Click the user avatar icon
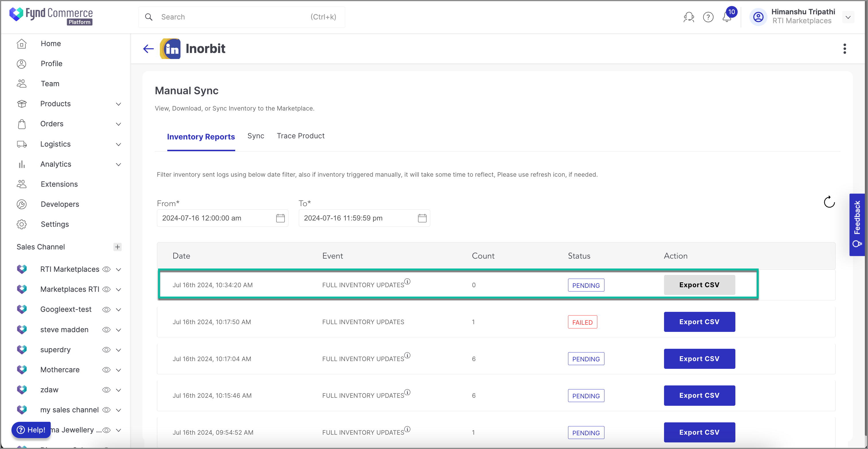 click(758, 17)
